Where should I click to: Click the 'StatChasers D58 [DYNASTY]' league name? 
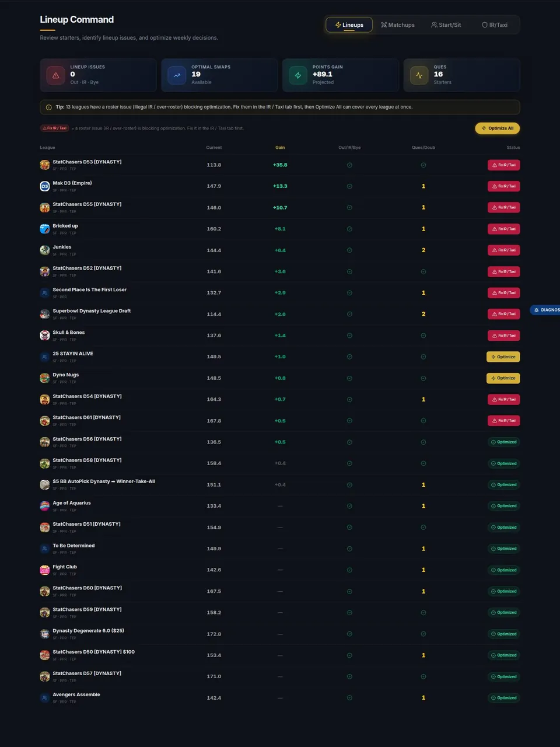87,460
